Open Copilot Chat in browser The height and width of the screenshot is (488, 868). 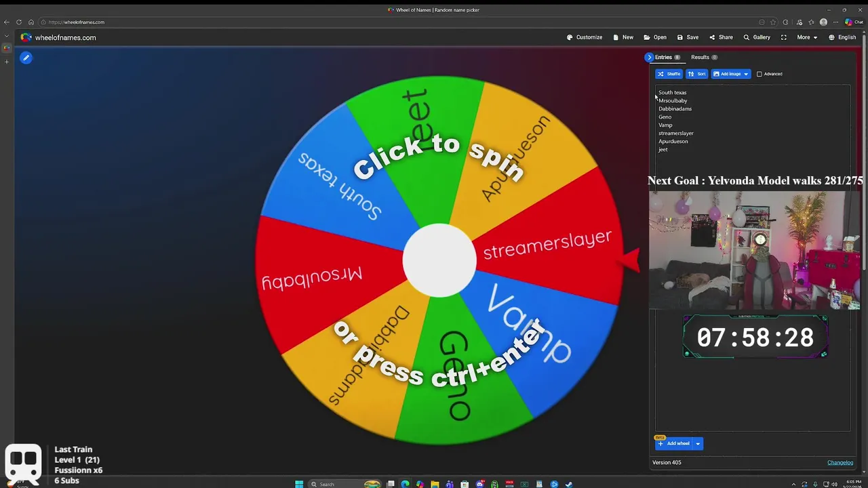pos(854,22)
